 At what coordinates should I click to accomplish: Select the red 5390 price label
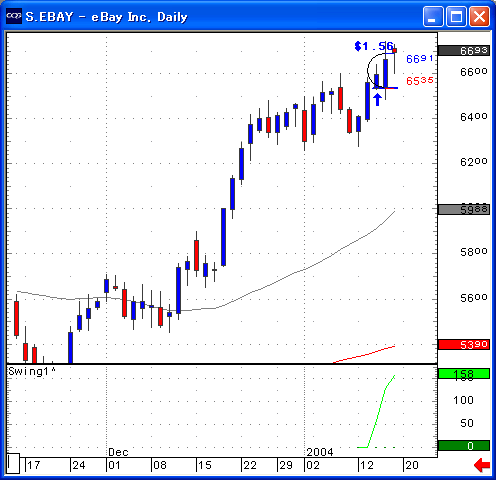(464, 345)
